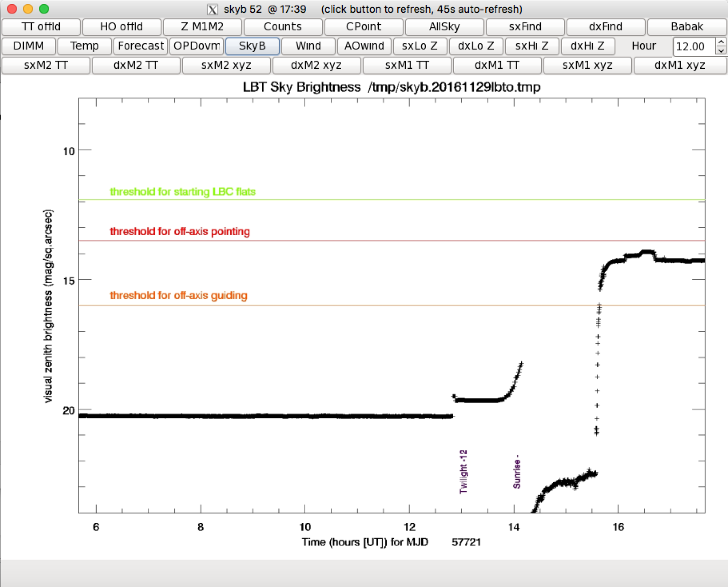The width and height of the screenshot is (728, 587).
Task: Click the X11 window icon in title bar
Action: [213, 9]
